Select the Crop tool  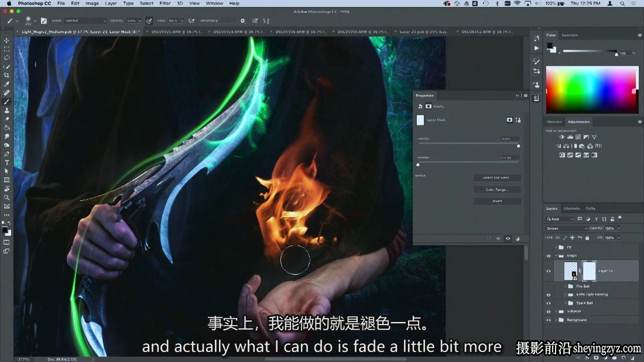point(6,75)
